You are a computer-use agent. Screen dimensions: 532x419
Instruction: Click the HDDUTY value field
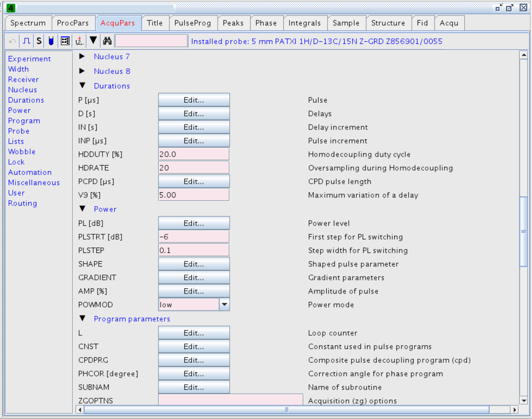[194, 154]
